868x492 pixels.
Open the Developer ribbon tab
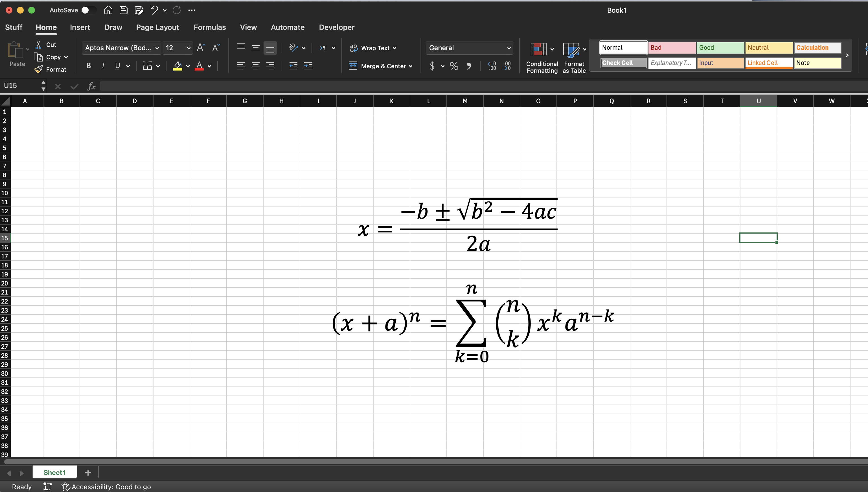click(x=336, y=27)
